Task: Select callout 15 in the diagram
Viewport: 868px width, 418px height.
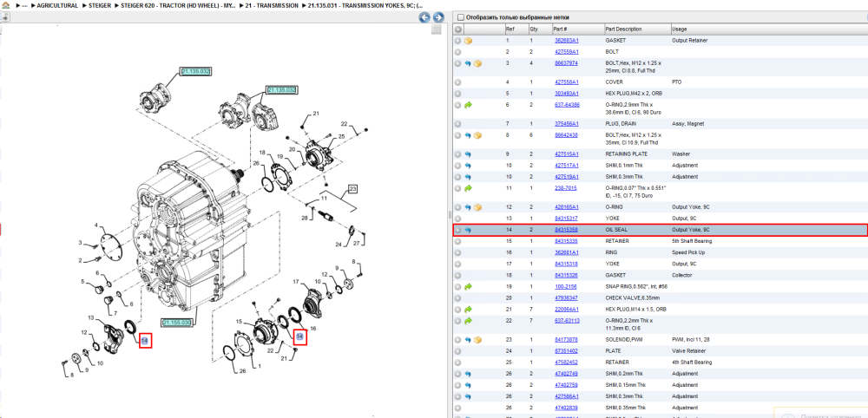Action: pyautogui.click(x=240, y=322)
